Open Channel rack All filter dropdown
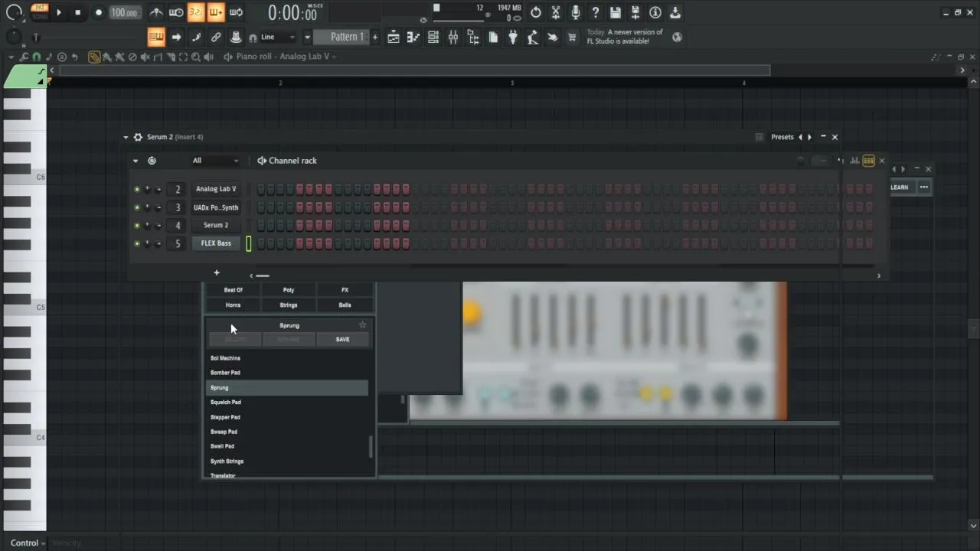Image resolution: width=980 pixels, height=551 pixels. [x=215, y=161]
